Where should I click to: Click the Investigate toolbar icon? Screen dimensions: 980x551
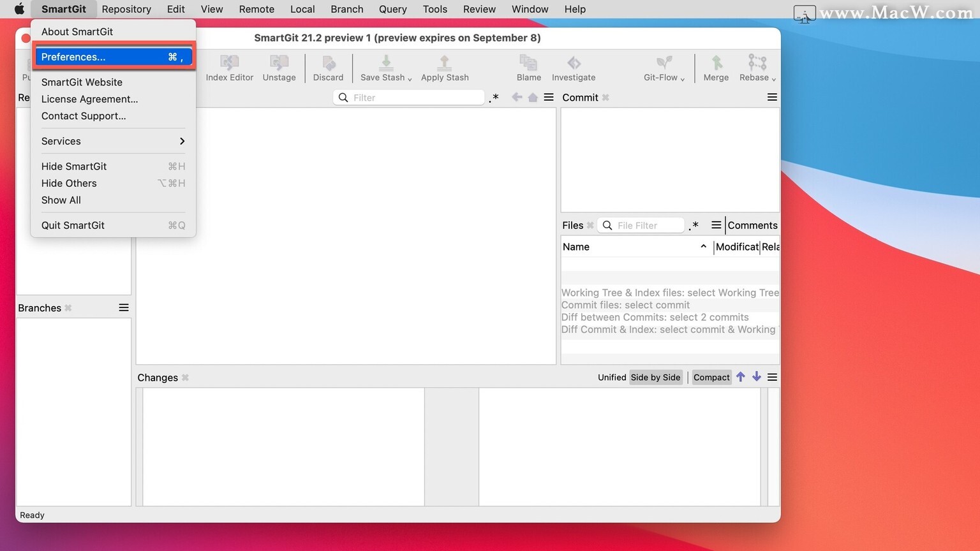[574, 68]
